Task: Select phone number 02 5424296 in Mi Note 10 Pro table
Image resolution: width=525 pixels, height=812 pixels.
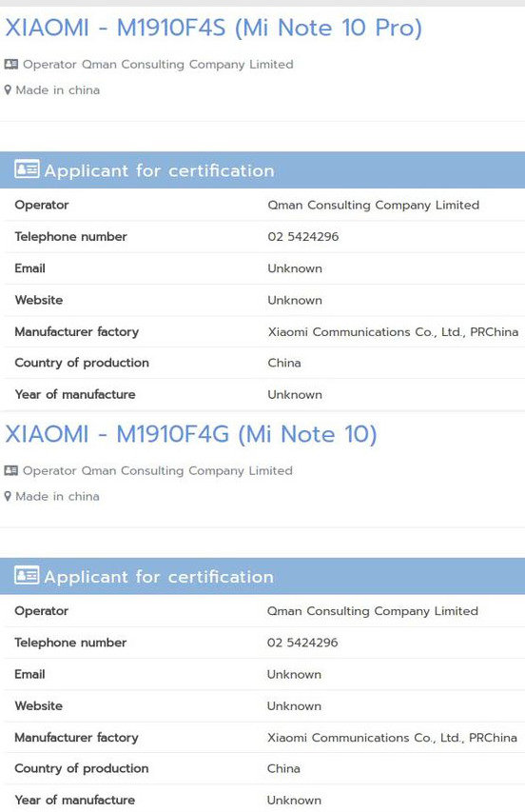Action: point(303,237)
